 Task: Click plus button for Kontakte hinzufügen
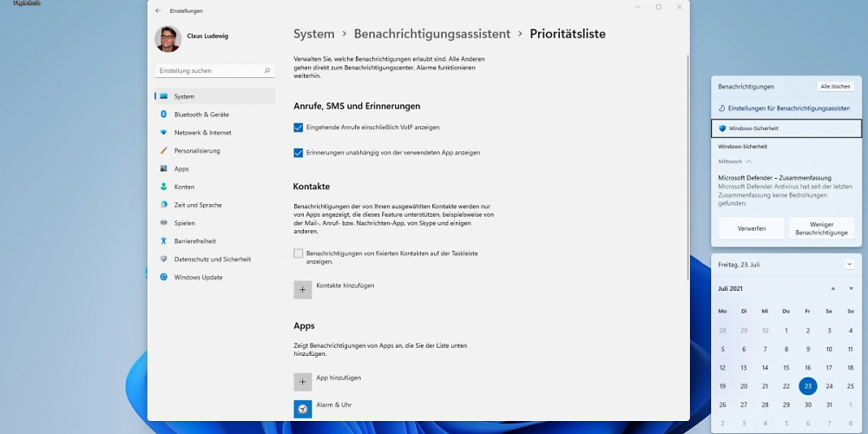[x=303, y=290]
